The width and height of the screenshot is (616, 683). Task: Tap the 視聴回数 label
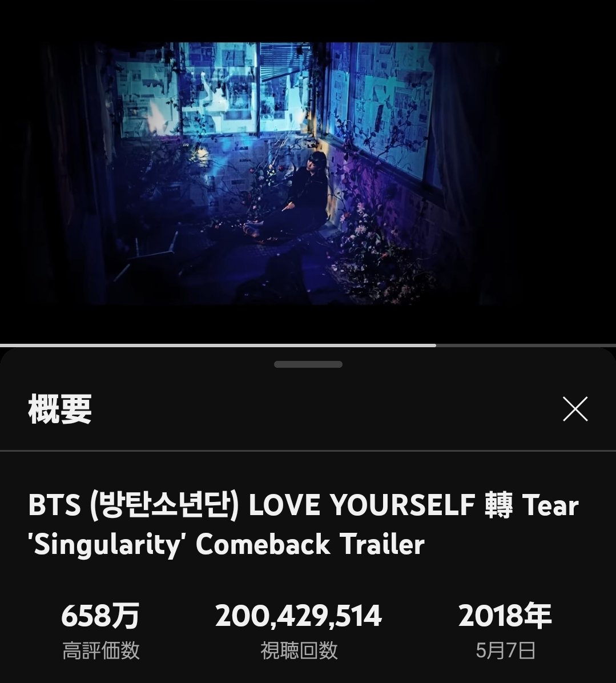[x=299, y=650]
